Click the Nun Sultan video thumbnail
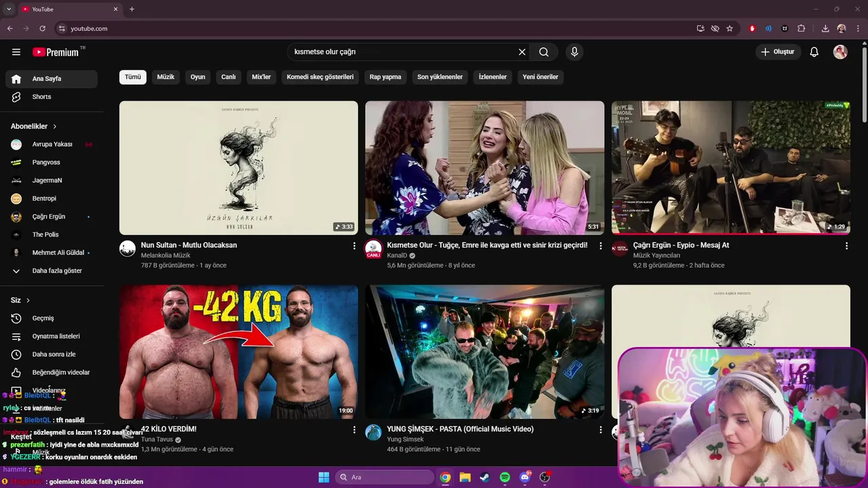 point(239,168)
